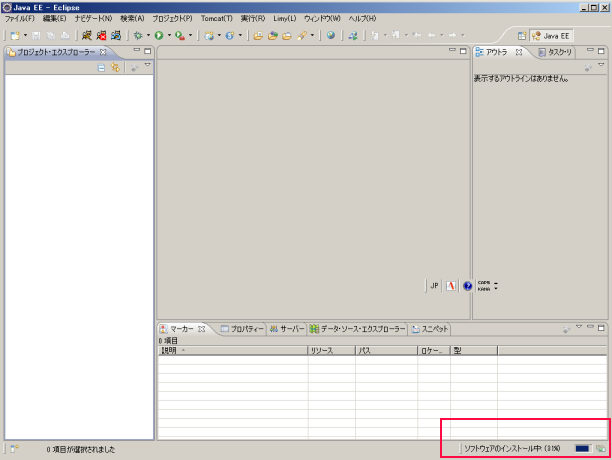
Task: Expand the Run dropdown arrow
Action: pyautogui.click(x=169, y=36)
